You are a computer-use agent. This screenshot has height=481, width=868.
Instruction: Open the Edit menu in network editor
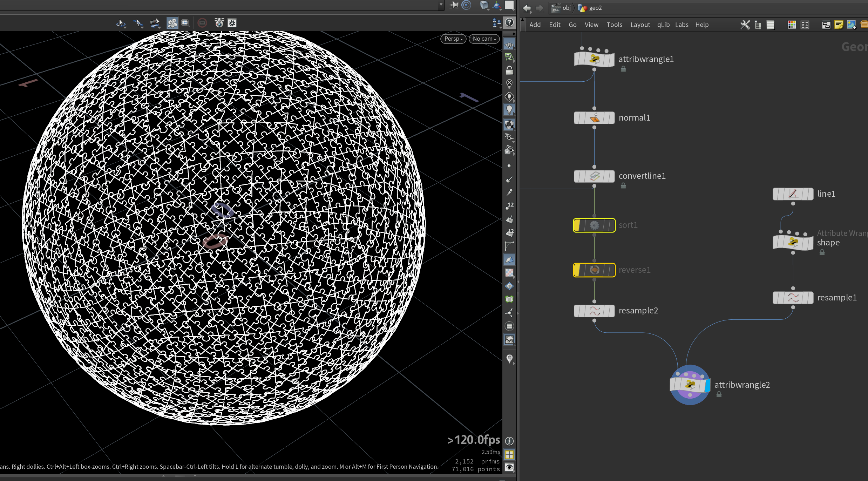[x=555, y=25]
